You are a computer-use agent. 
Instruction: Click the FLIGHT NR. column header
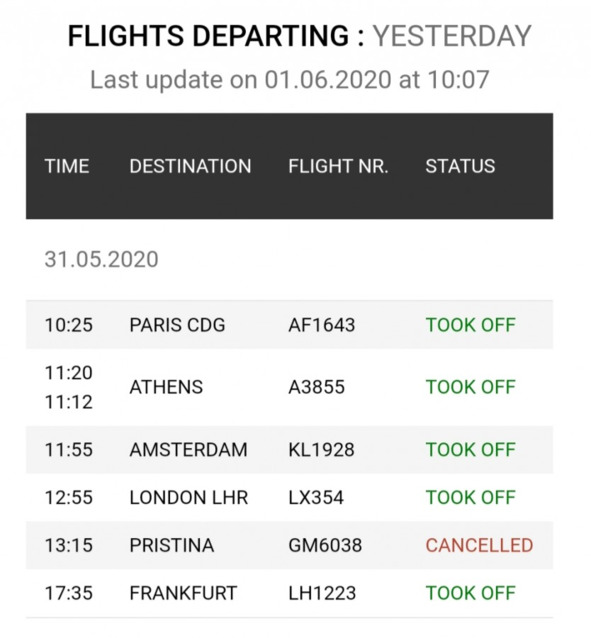click(338, 166)
